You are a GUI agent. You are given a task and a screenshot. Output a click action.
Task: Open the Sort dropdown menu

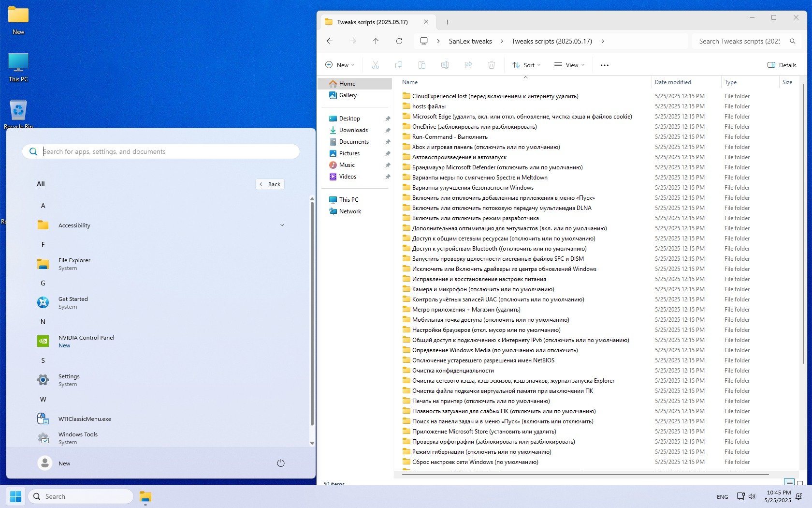pyautogui.click(x=526, y=65)
